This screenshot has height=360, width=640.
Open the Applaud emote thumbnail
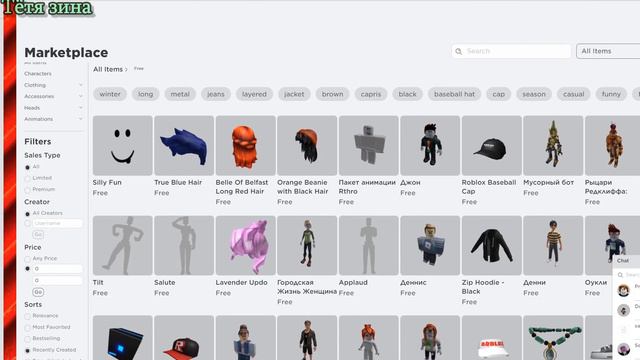pyautogui.click(x=369, y=245)
